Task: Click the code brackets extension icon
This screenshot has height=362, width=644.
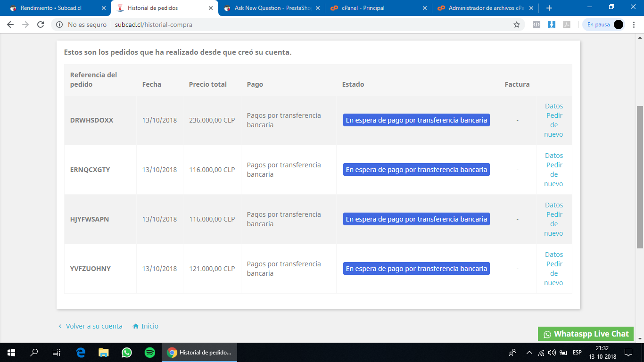Action: coord(537,25)
